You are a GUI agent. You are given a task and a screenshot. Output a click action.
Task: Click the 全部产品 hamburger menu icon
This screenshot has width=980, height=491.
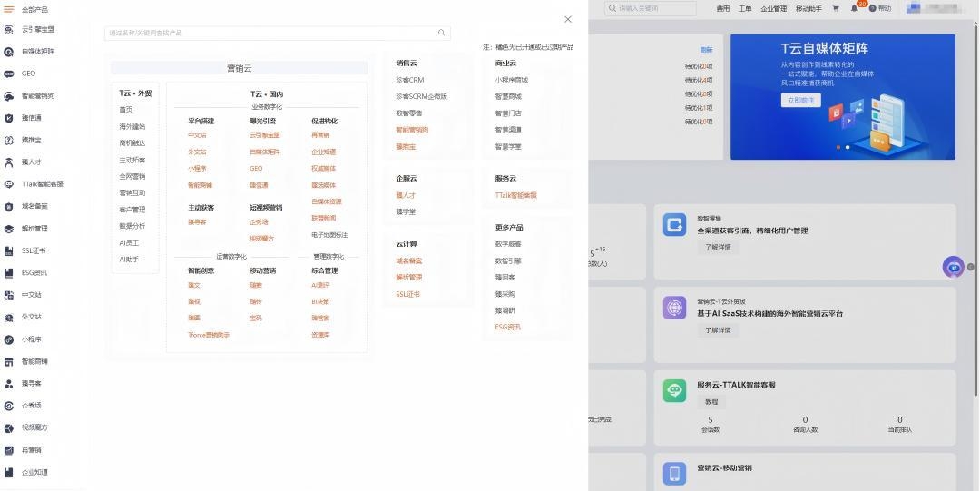click(9, 9)
